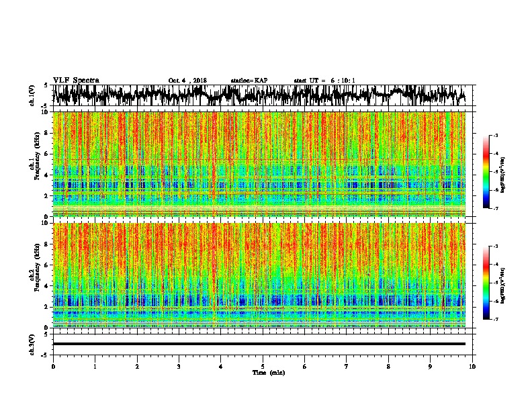
Task: Click the time axis tick label "9"
Action: pos(430,367)
